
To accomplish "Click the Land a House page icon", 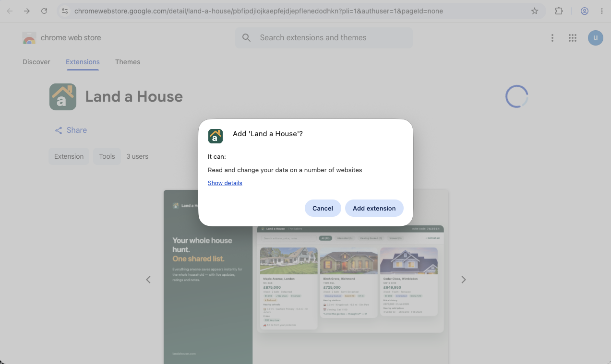I will click(63, 97).
